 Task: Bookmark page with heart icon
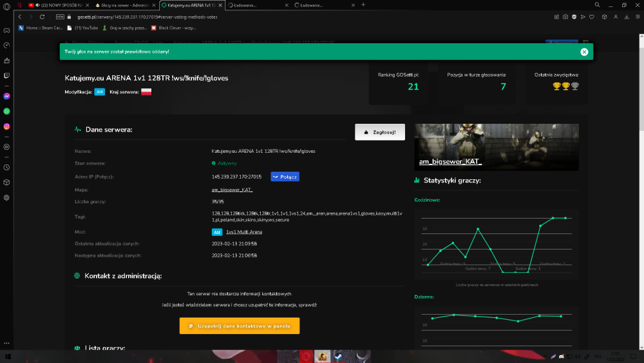[x=592, y=17]
